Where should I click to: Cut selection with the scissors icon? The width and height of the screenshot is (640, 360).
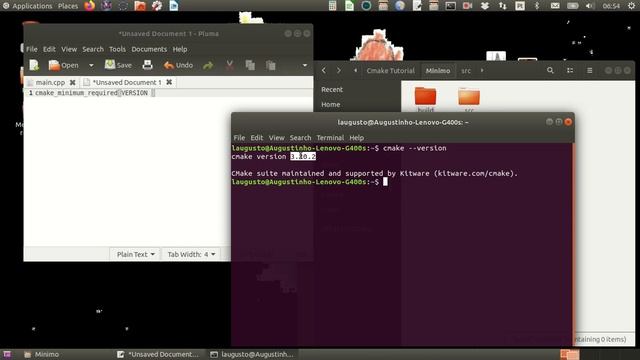coord(230,65)
